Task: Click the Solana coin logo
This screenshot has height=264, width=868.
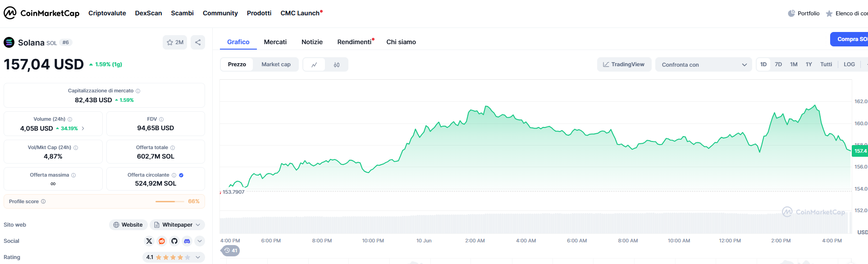Action: pyautogui.click(x=9, y=42)
